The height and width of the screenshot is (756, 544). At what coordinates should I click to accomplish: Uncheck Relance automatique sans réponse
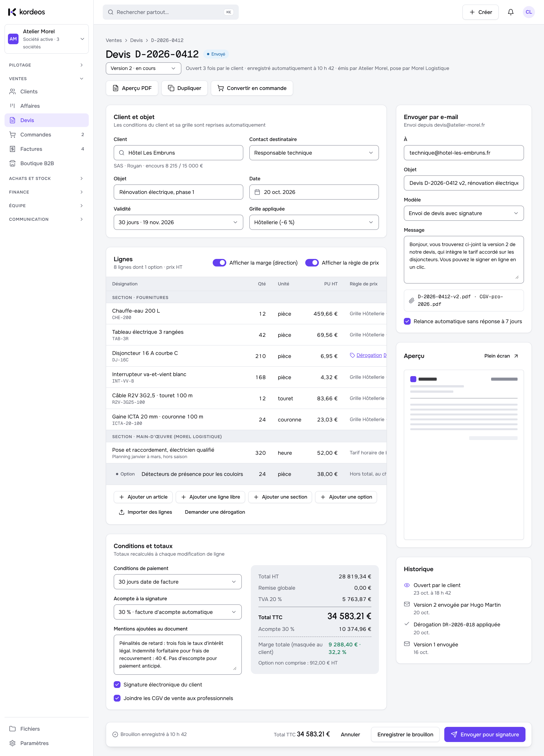[407, 321]
